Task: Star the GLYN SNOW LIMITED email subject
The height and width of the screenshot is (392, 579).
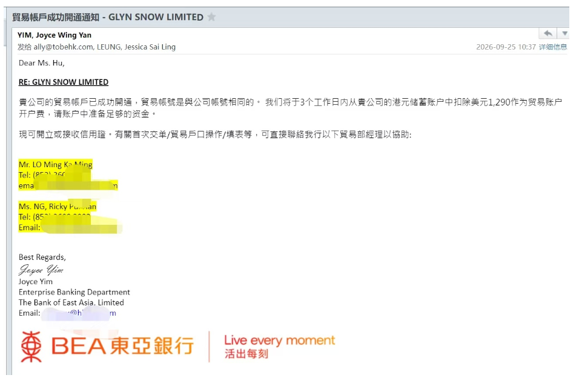Action: click(211, 17)
